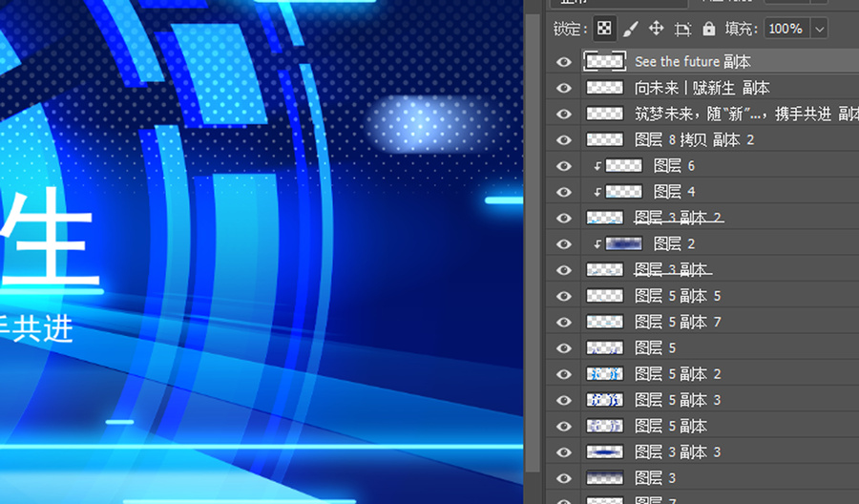Toggle visibility of 图层 4
Viewport: 859px width, 504px height.
coord(564,192)
